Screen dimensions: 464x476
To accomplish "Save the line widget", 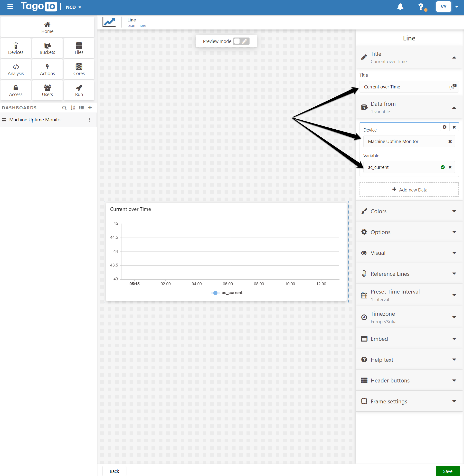I will pos(447,471).
